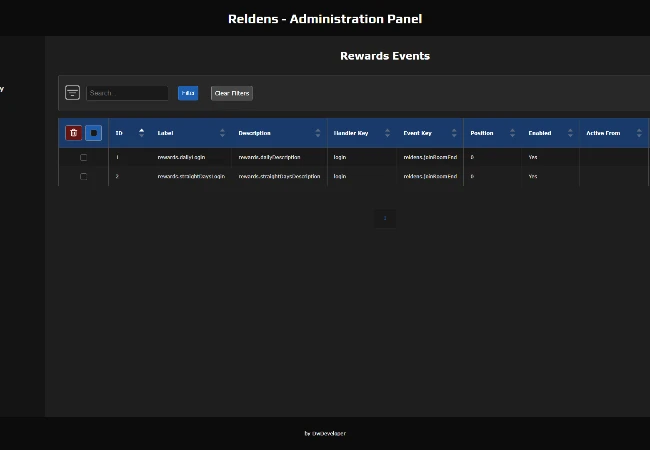The height and width of the screenshot is (450, 650).
Task: Sort by Label column arrows
Action: [223, 133]
